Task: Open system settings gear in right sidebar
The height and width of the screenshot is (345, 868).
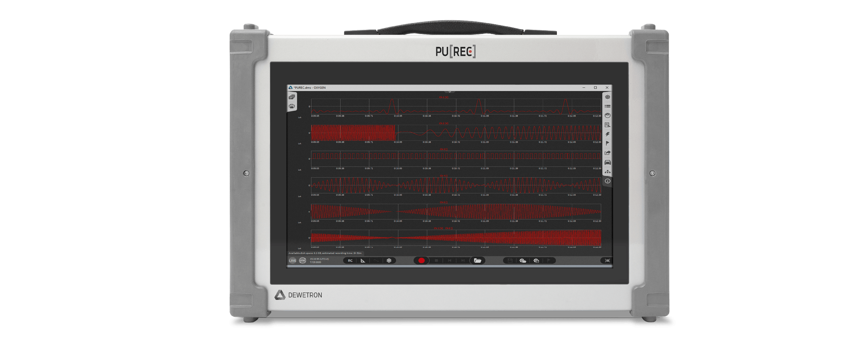Action: 607,97
